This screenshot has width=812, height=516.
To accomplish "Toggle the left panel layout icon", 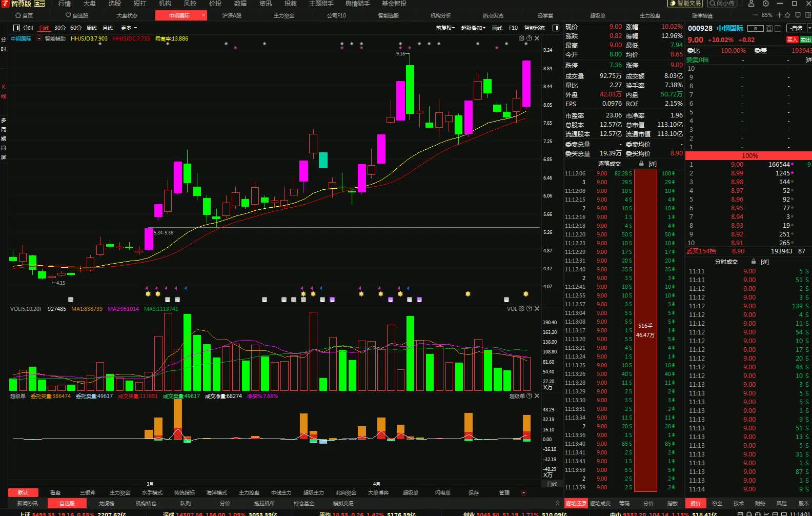I will 16,28.
